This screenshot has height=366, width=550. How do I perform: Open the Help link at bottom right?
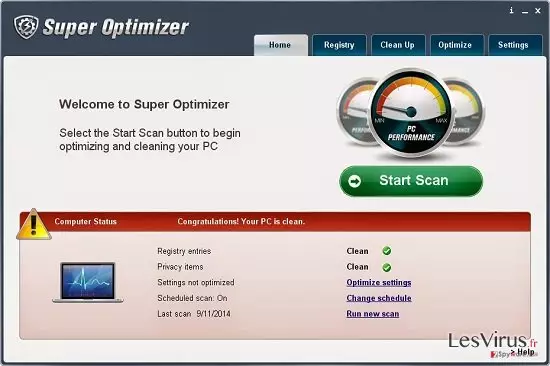[523, 352]
